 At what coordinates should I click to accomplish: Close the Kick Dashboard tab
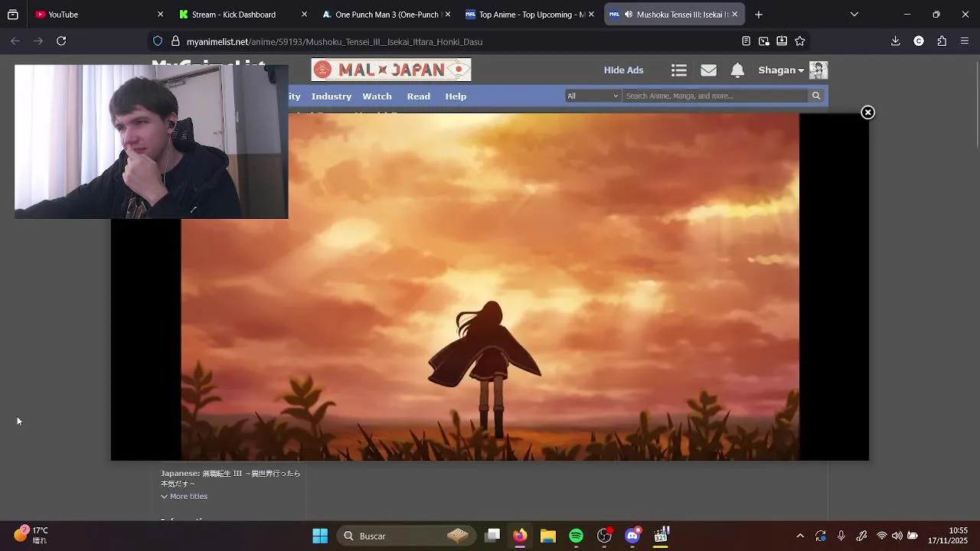[x=304, y=15]
